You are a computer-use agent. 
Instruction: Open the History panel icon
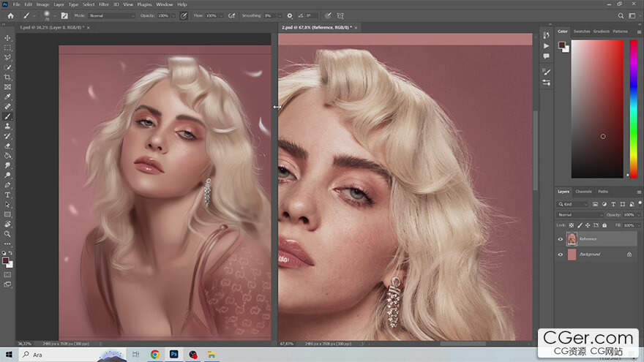(546, 35)
